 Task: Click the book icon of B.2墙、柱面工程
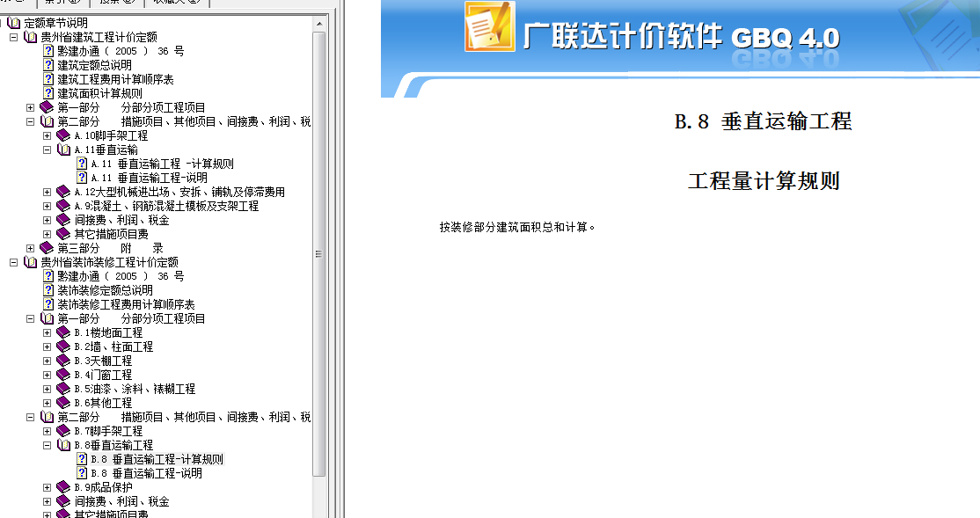(63, 347)
